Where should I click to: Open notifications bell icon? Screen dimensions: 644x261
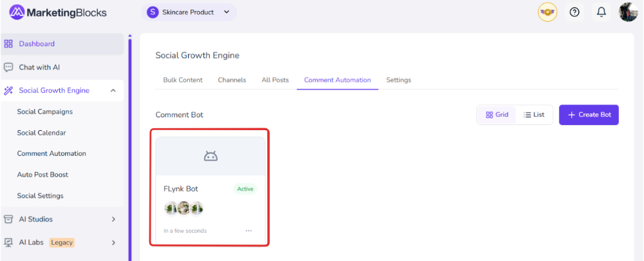[601, 12]
